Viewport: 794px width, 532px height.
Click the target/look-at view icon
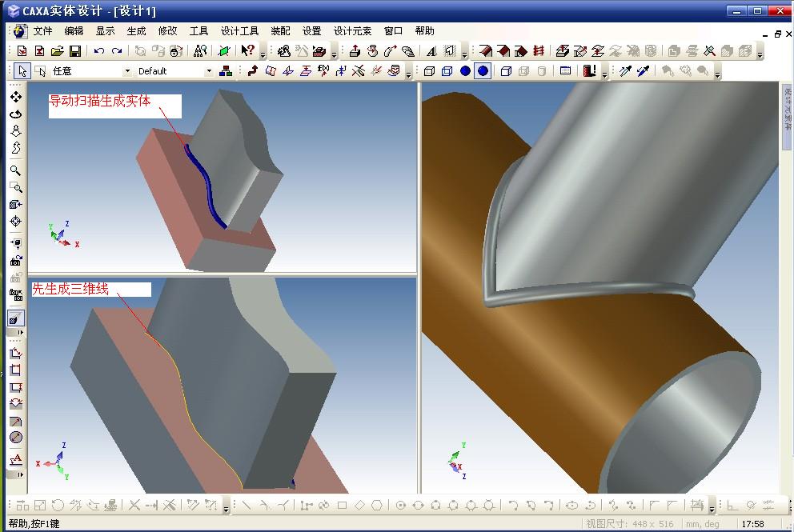pos(16,222)
